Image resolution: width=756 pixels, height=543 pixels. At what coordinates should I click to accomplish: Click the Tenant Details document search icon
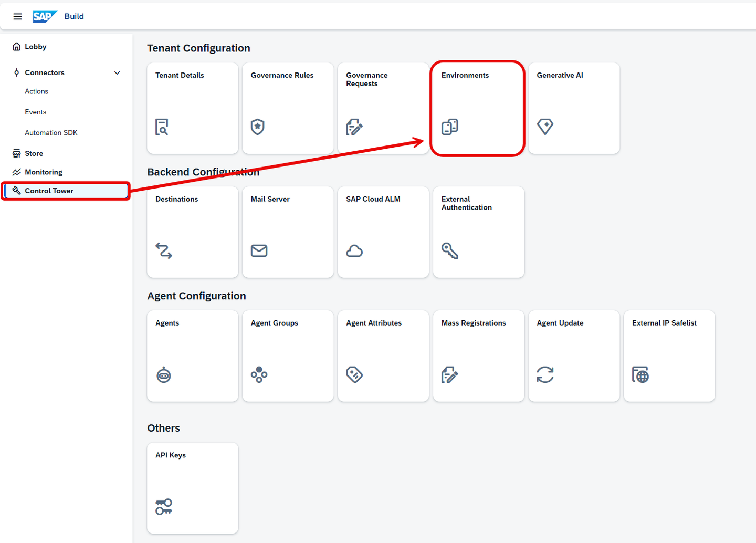162,127
